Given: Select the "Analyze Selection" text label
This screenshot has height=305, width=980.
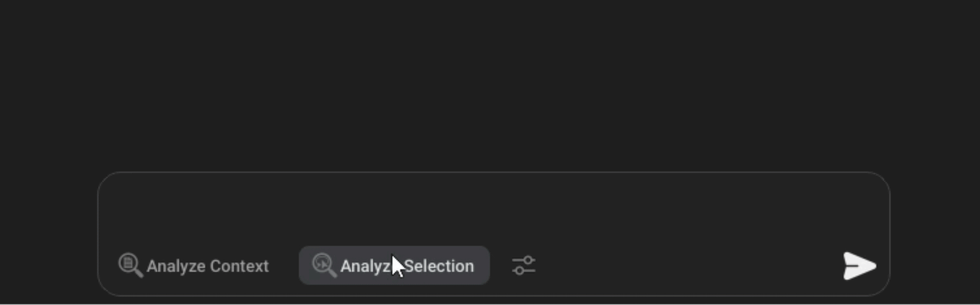Looking at the screenshot, I should point(407,266).
